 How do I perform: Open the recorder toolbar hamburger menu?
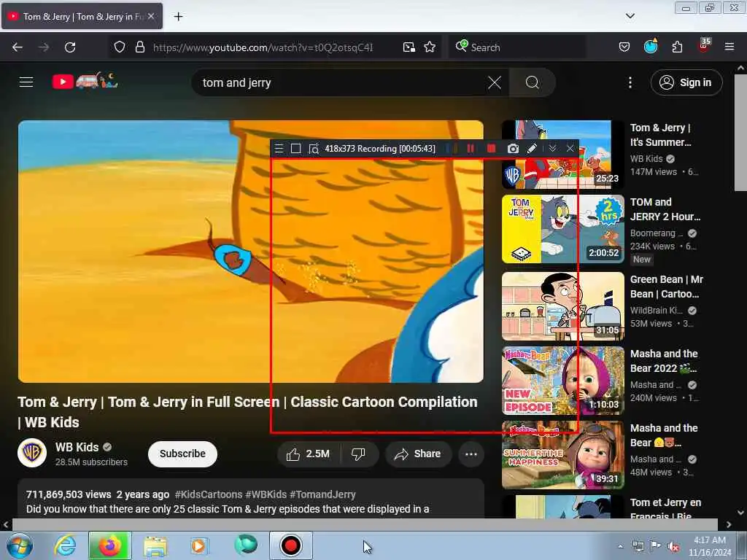[279, 149]
